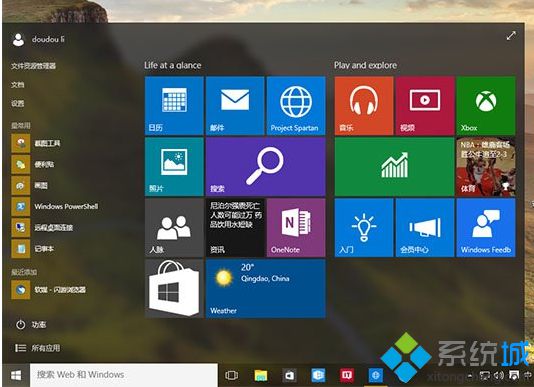This screenshot has height=387, width=534.
Task: Launch 远程桌面连接 remote desktop
Action: coord(42,228)
